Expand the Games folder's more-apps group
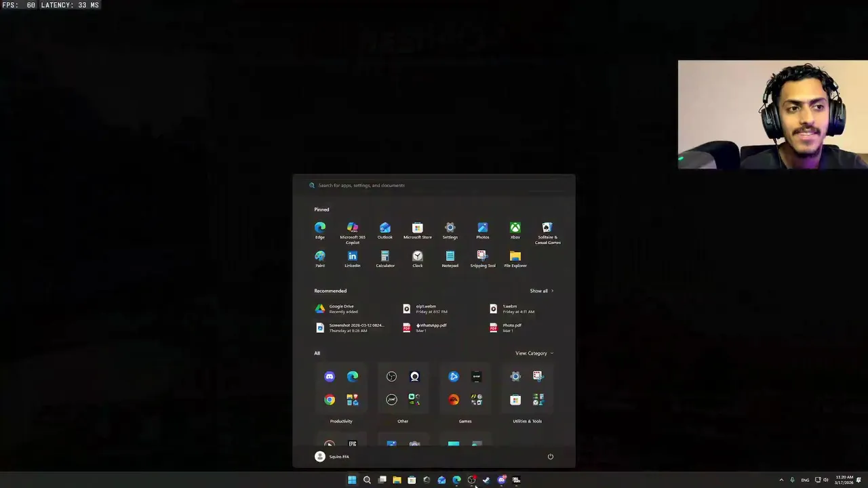Viewport: 868px width, 488px height. click(477, 400)
